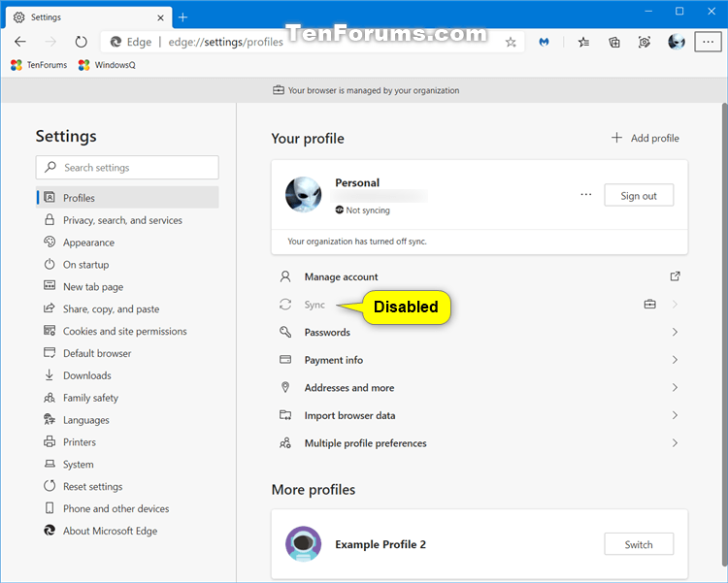This screenshot has width=728, height=583.
Task: Open Import browser data
Action: pyautogui.click(x=480, y=415)
